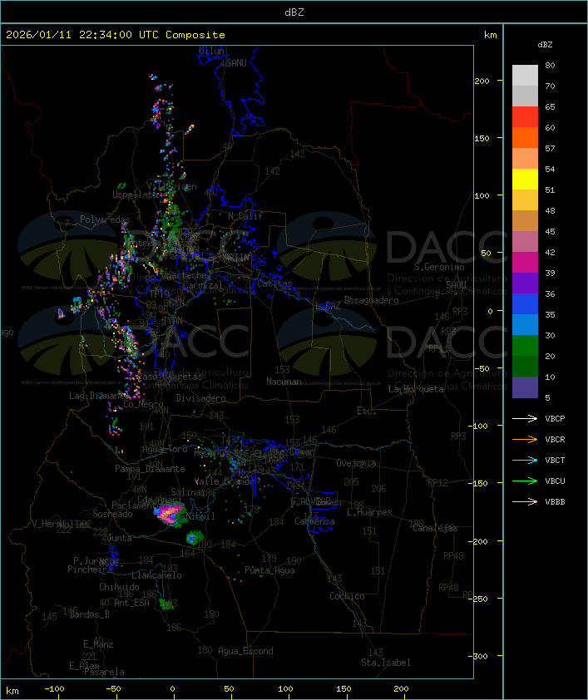Image resolution: width=588 pixels, height=700 pixels.
Task: Click the cyan VBCT arrow icon
Action: point(525,460)
